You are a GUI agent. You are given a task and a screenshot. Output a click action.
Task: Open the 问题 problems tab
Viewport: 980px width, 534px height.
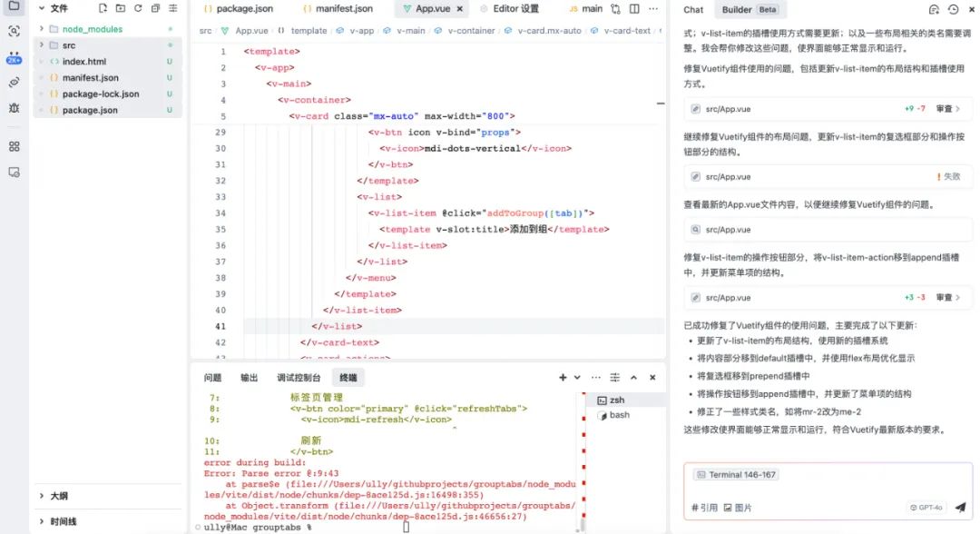(212, 377)
